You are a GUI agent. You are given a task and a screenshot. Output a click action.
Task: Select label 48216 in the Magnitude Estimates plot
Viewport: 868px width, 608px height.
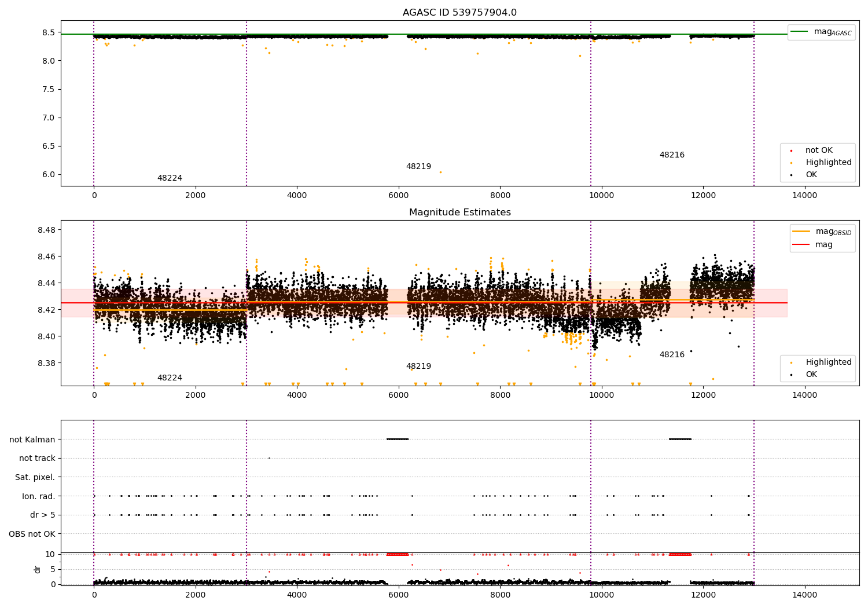(672, 355)
